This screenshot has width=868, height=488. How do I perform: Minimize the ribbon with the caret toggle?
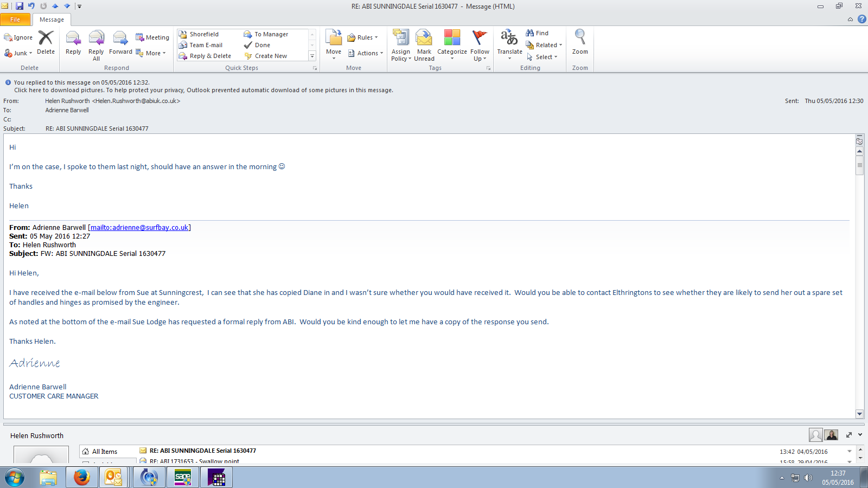(x=850, y=20)
